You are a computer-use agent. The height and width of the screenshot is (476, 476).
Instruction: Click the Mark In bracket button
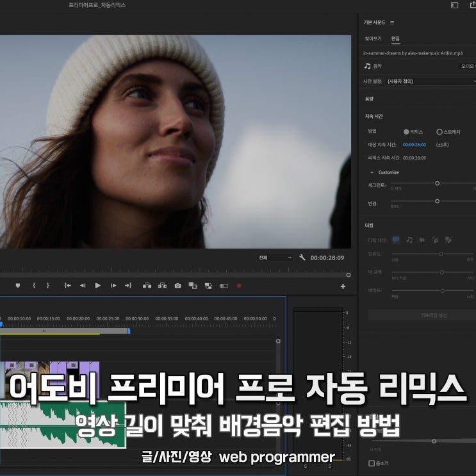(x=34, y=285)
